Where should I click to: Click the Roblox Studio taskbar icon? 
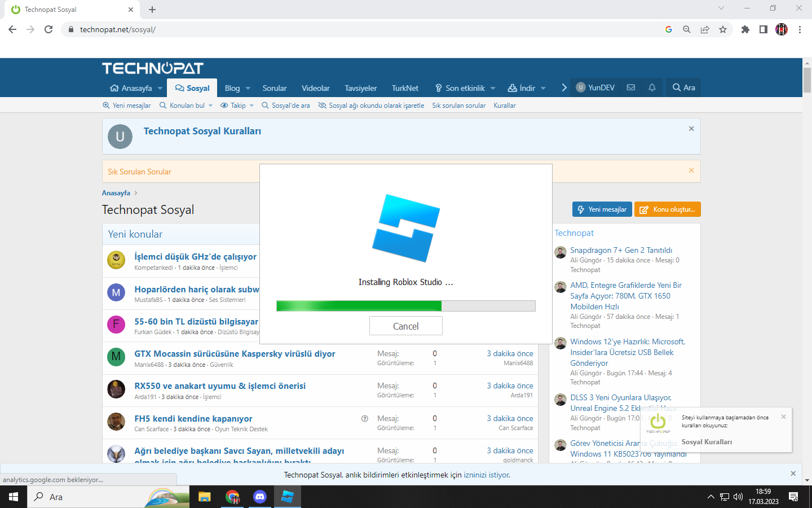pos(288,497)
